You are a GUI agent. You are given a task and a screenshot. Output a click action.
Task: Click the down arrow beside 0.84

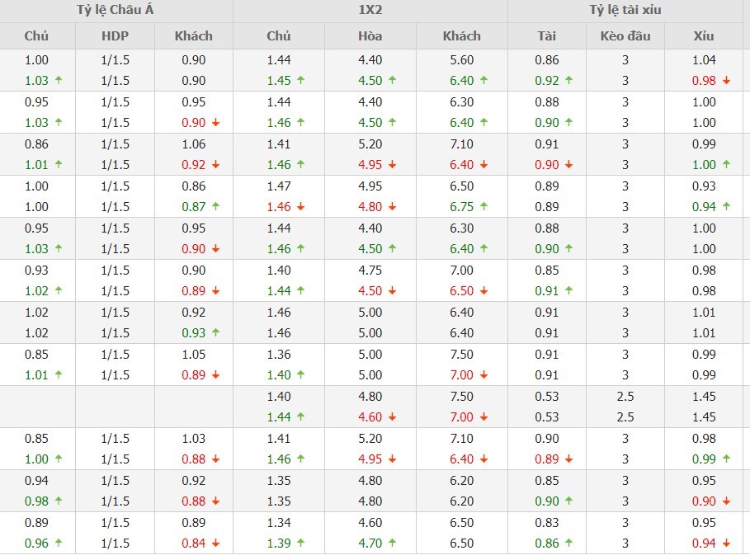click(215, 544)
